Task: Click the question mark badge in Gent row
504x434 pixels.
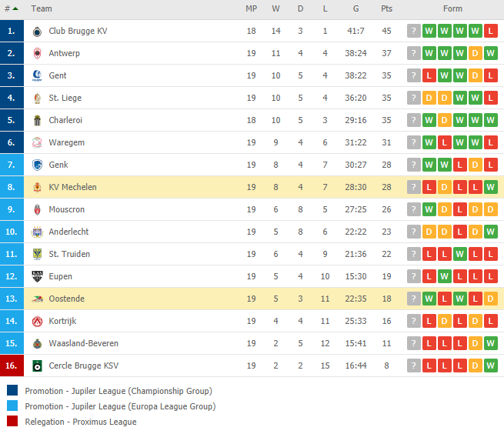Action: (x=414, y=75)
